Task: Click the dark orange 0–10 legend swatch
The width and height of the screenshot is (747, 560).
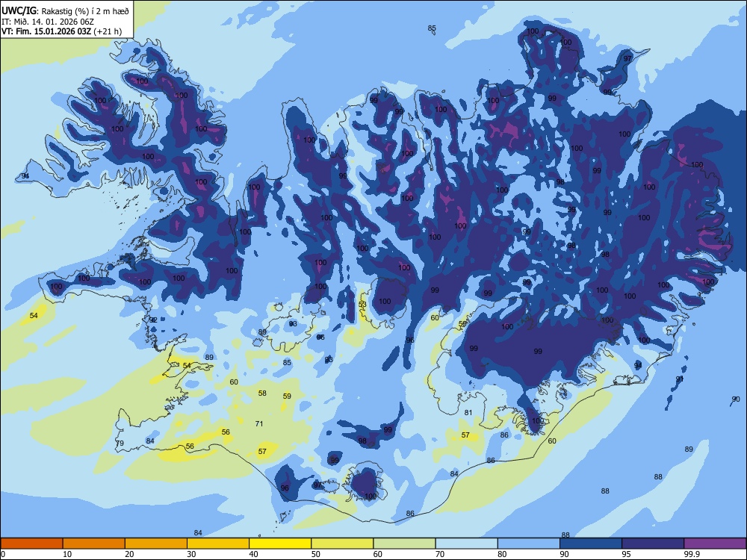Action: tap(31, 544)
